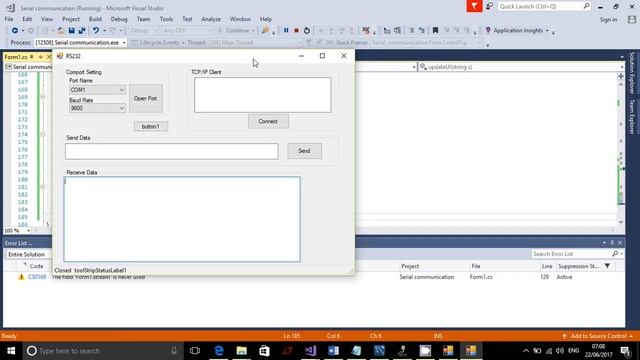640x360 pixels.
Task: Click the ENG language indicator
Action: pyautogui.click(x=573, y=351)
